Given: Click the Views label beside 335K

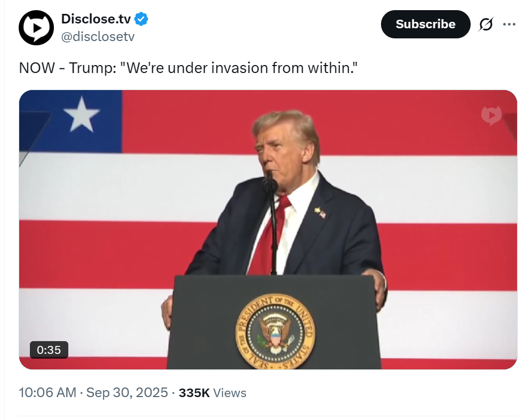Looking at the screenshot, I should pyautogui.click(x=229, y=392).
